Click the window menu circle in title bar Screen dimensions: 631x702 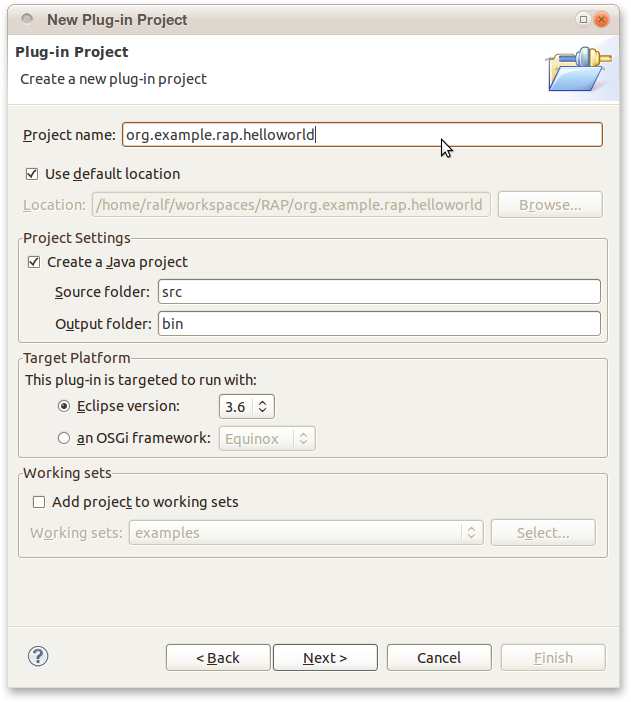pyautogui.click(x=27, y=19)
